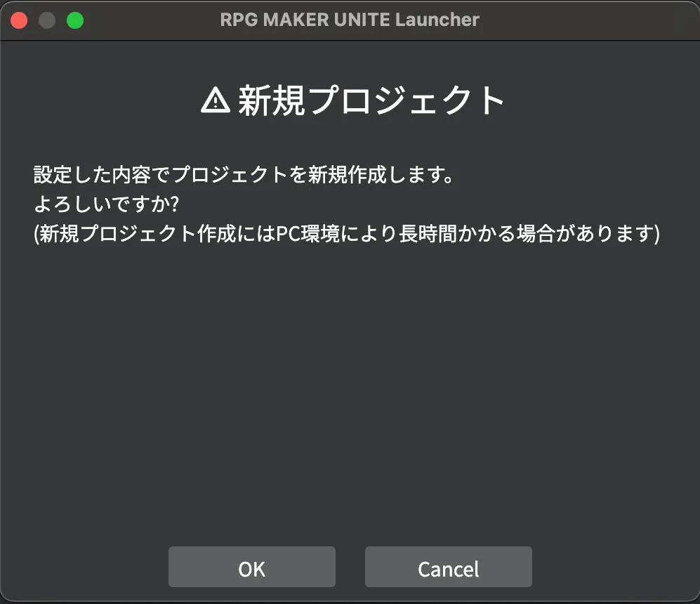Click the warning triangle icon
This screenshot has height=604, width=700.
pos(215,100)
